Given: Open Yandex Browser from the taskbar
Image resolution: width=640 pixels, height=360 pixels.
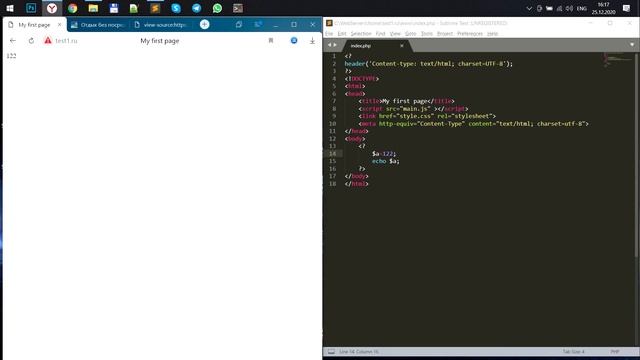Looking at the screenshot, I should tap(52, 8).
